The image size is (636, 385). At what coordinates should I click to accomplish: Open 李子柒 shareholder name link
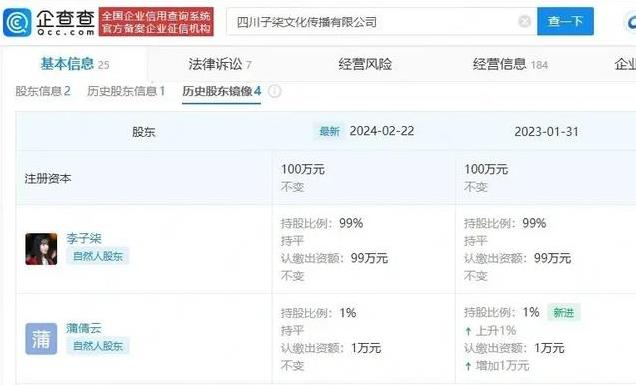click(x=84, y=239)
